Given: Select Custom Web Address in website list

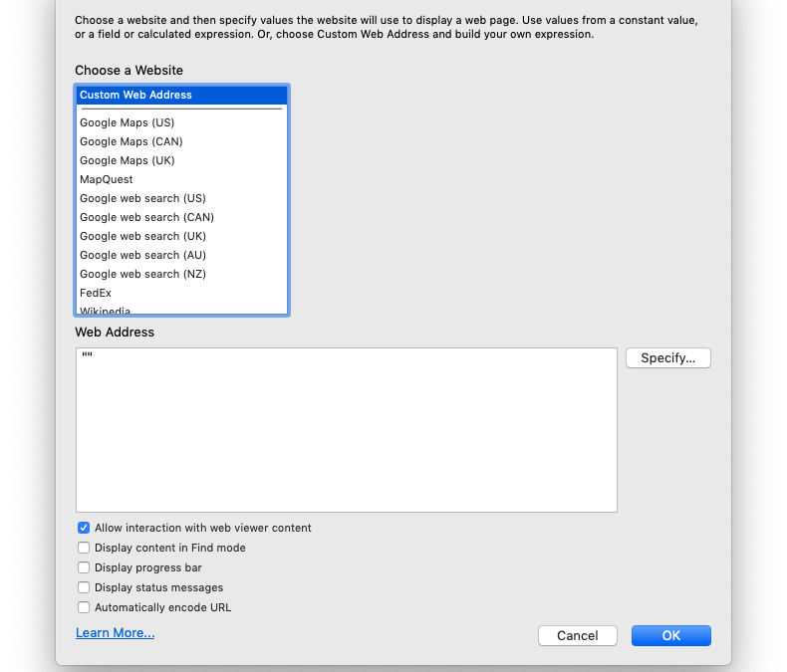Looking at the screenshot, I should [181, 95].
